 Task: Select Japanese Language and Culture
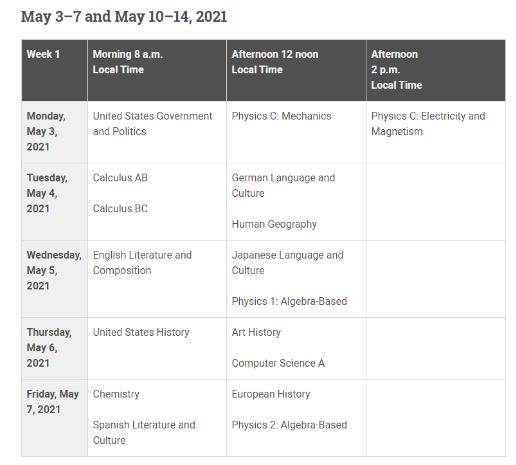[x=287, y=263]
